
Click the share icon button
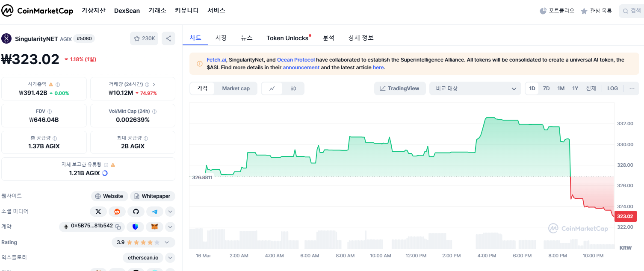point(168,38)
